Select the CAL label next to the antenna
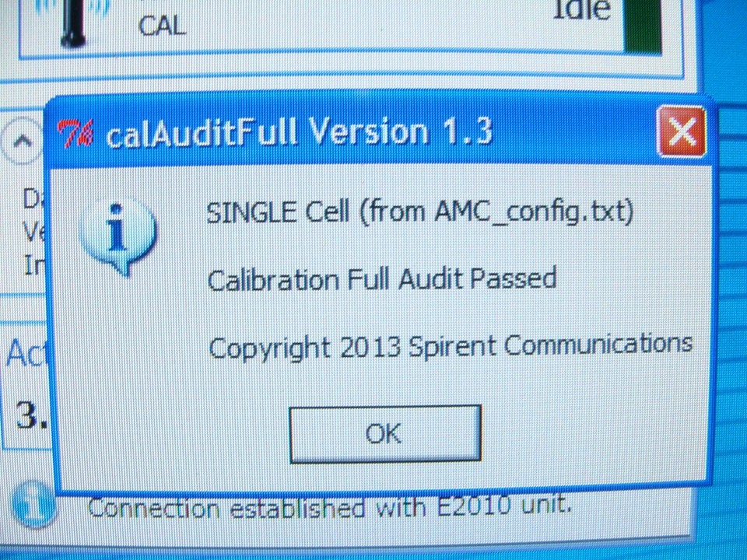The height and width of the screenshot is (560, 747). [162, 25]
